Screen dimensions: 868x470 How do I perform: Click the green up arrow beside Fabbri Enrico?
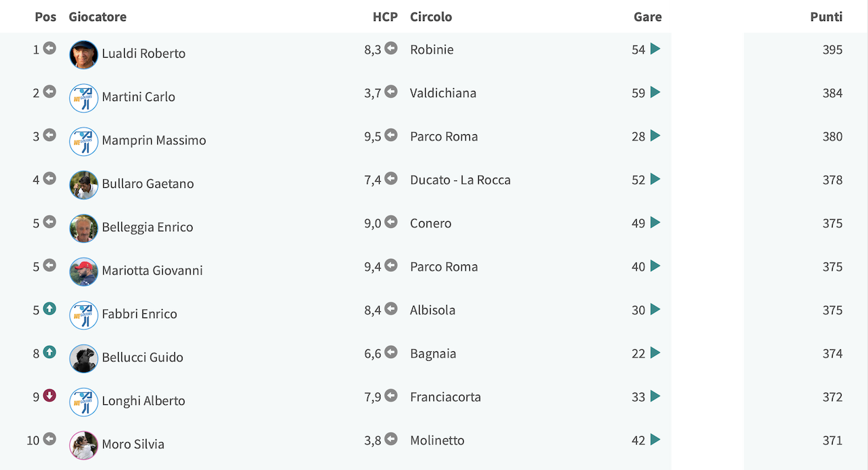[50, 309]
